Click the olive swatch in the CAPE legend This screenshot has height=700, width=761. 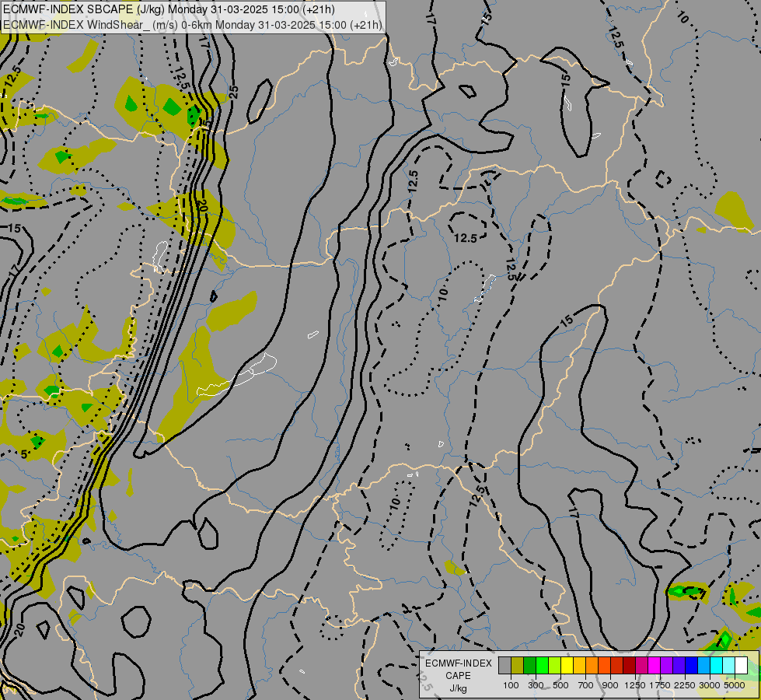pyautogui.click(x=518, y=666)
